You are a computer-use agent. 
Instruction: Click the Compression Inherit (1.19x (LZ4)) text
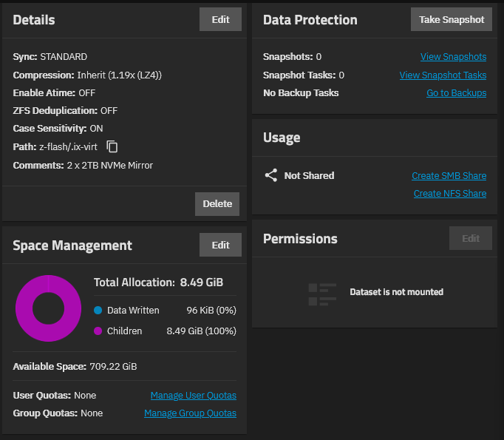pyautogui.click(x=119, y=75)
